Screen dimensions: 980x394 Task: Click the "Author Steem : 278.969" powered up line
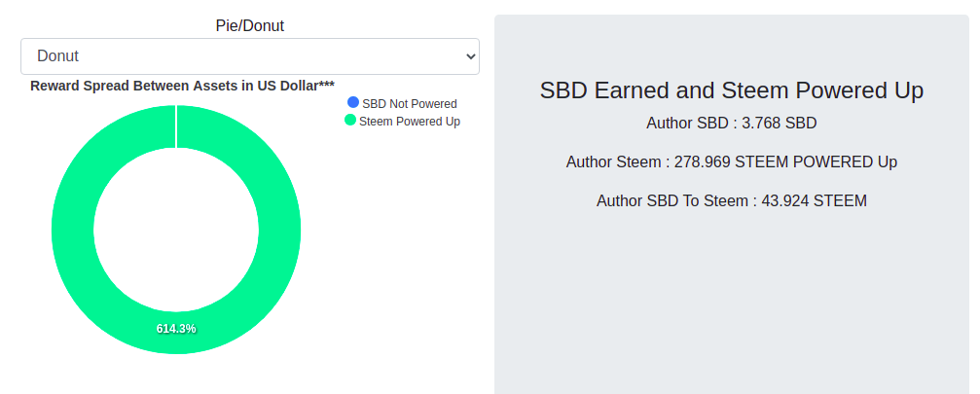[731, 162]
